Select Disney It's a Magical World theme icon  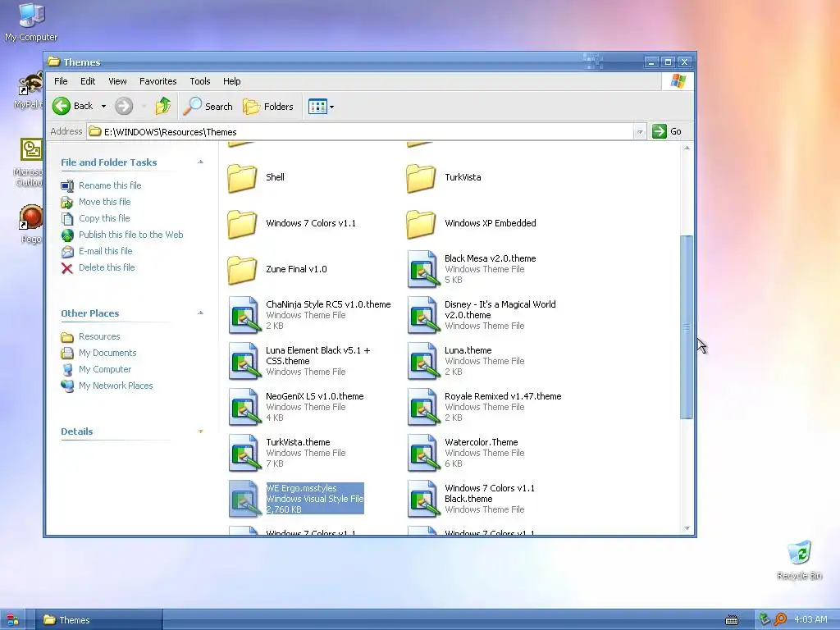point(423,315)
